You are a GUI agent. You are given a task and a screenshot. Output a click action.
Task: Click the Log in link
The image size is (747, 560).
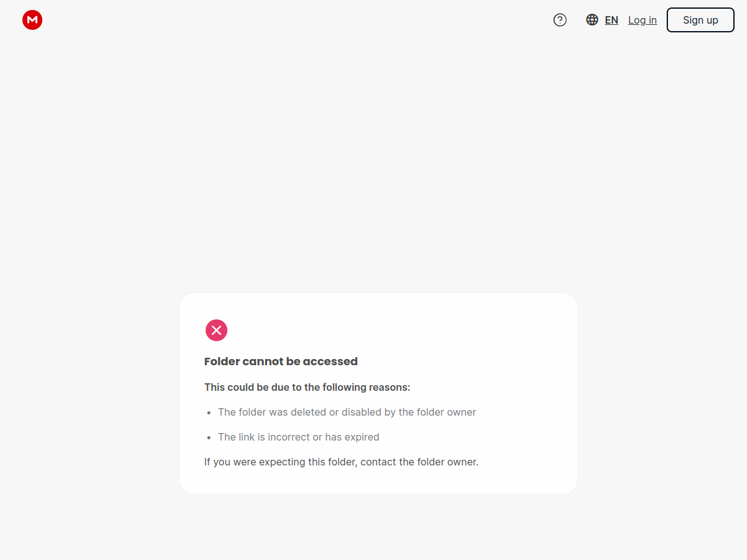tap(642, 20)
